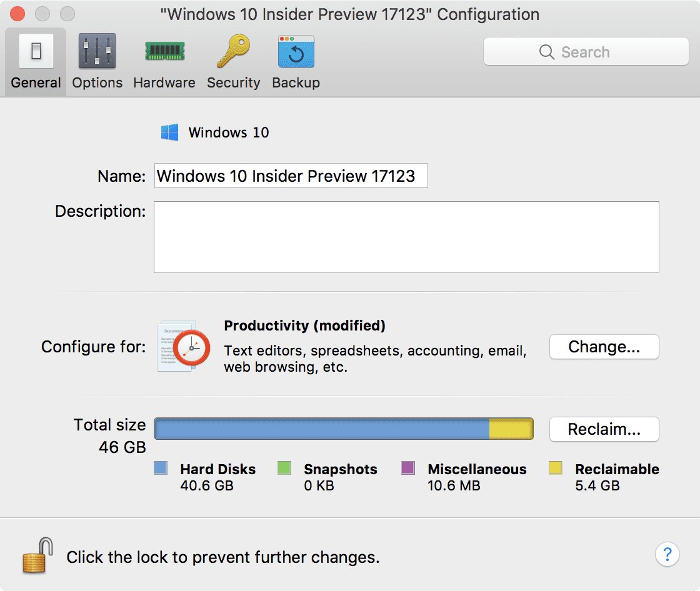Click the '40.6 GB' hard disks value
700x591 pixels.
coord(207,485)
